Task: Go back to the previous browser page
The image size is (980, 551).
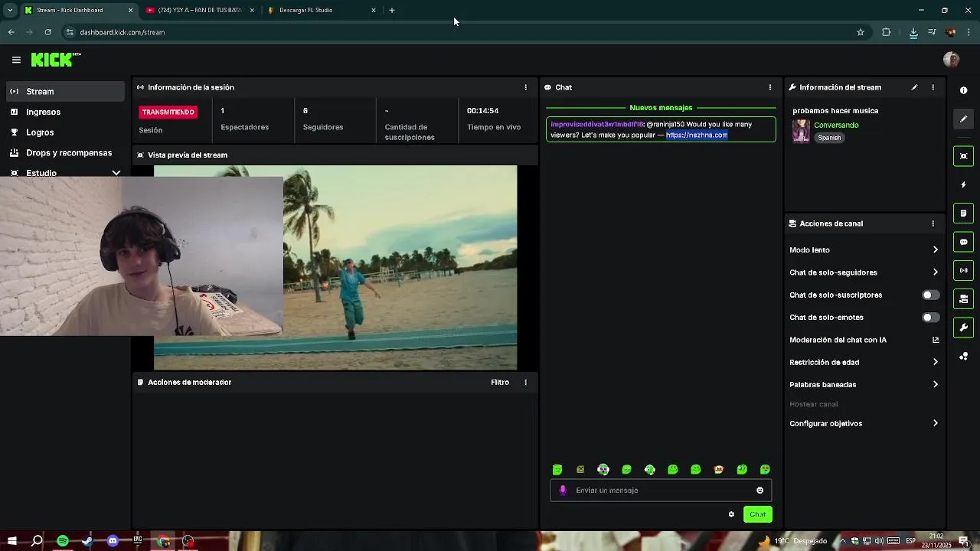Action: click(x=11, y=32)
